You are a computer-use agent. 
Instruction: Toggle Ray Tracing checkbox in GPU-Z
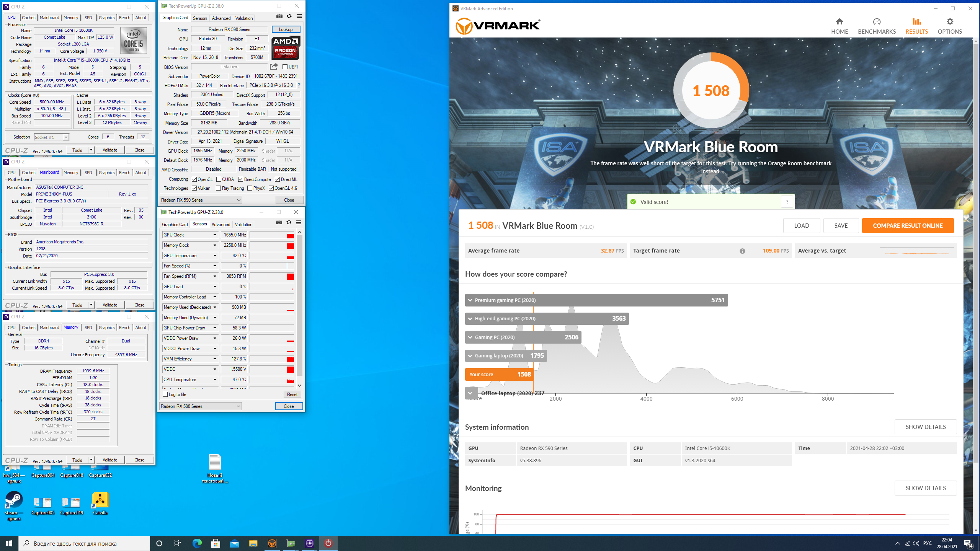coord(218,188)
